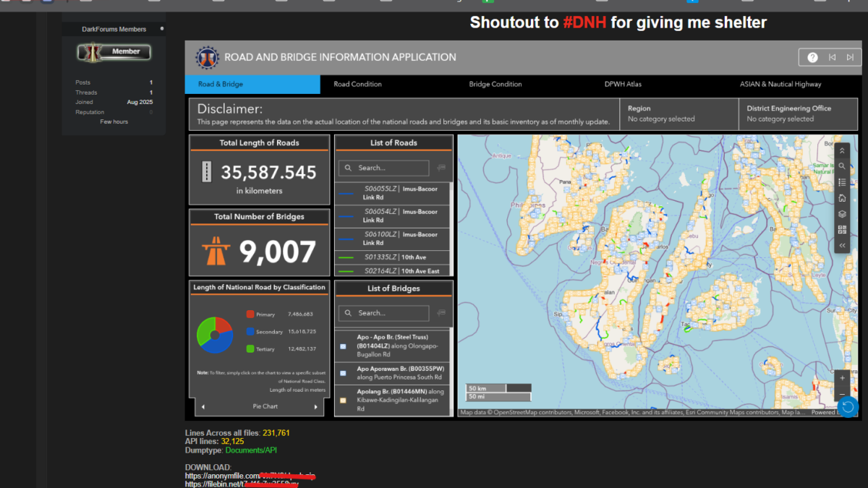Hide map tools using double left chevron
The width and height of the screenshot is (868, 488).
(x=842, y=246)
